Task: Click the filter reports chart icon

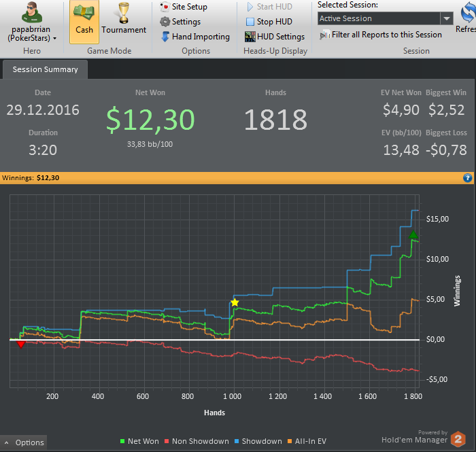Action: (x=325, y=35)
